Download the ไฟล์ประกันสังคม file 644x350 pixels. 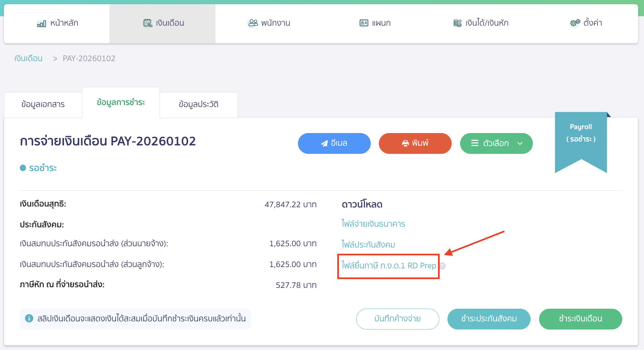click(x=368, y=245)
